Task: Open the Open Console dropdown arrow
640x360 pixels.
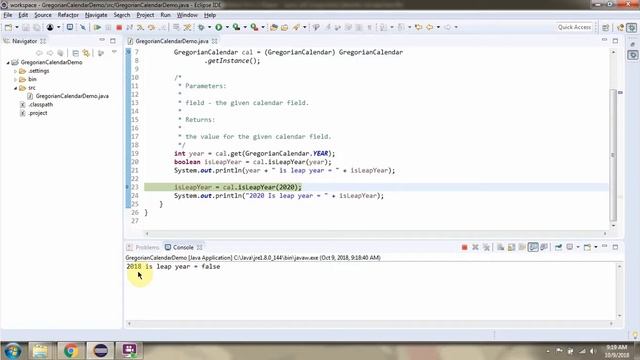Action: pos(596,247)
